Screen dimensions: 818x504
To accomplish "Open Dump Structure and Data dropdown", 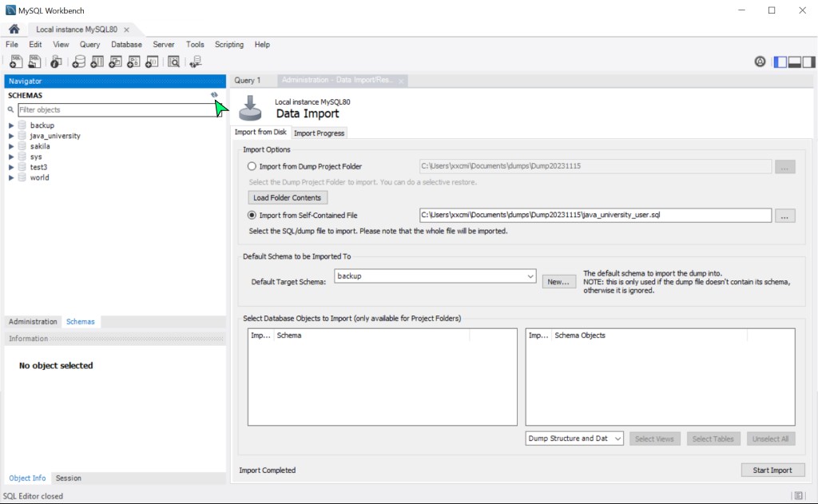I will (574, 439).
